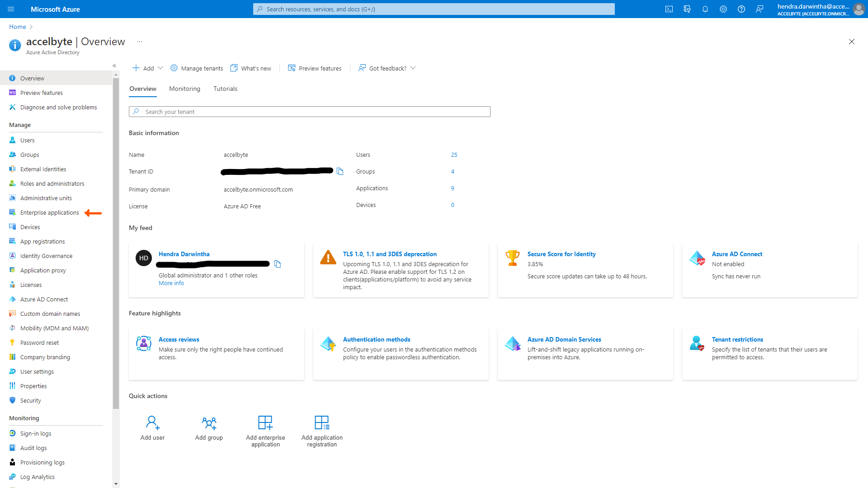This screenshot has width=868, height=488.
Task: Click Add application registration quick action
Action: click(322, 432)
